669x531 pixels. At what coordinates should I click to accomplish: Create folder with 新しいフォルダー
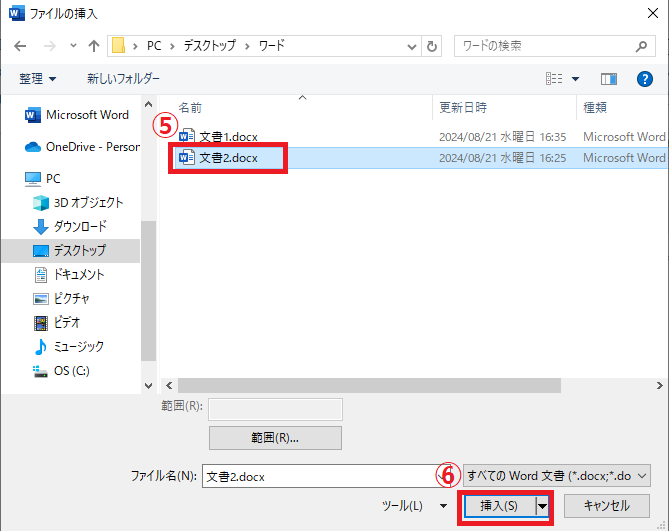click(123, 79)
